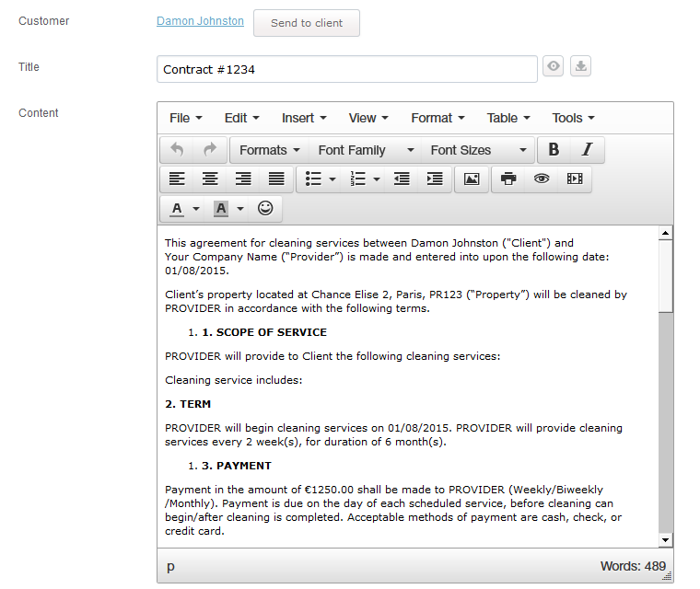This screenshot has height=589, width=700.
Task: Decrease indent of paragraph
Action: [x=402, y=179]
